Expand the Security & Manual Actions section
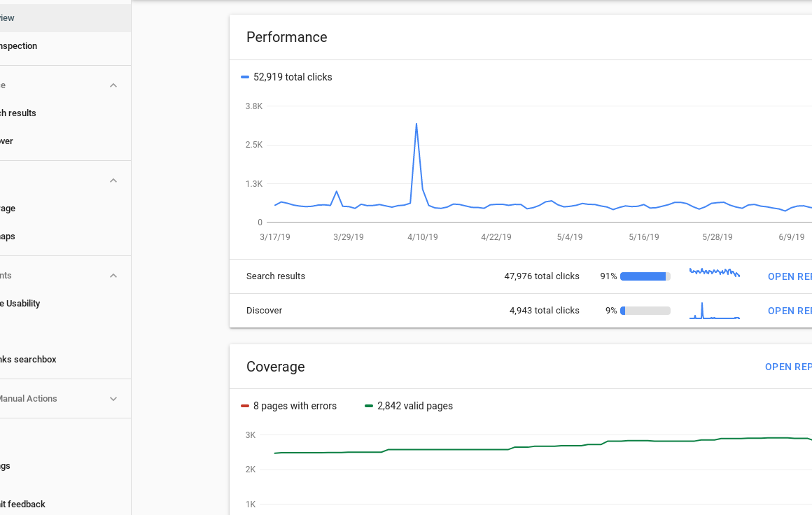Screen dimensions: 812x515 (x=113, y=399)
